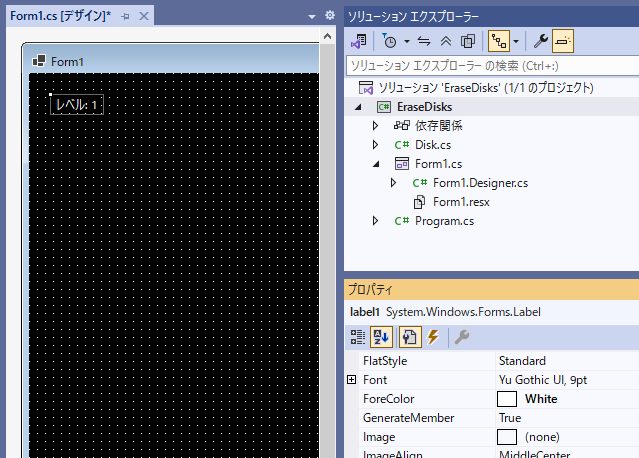Expand the Font property
This screenshot has width=639, height=458.
tap(351, 380)
